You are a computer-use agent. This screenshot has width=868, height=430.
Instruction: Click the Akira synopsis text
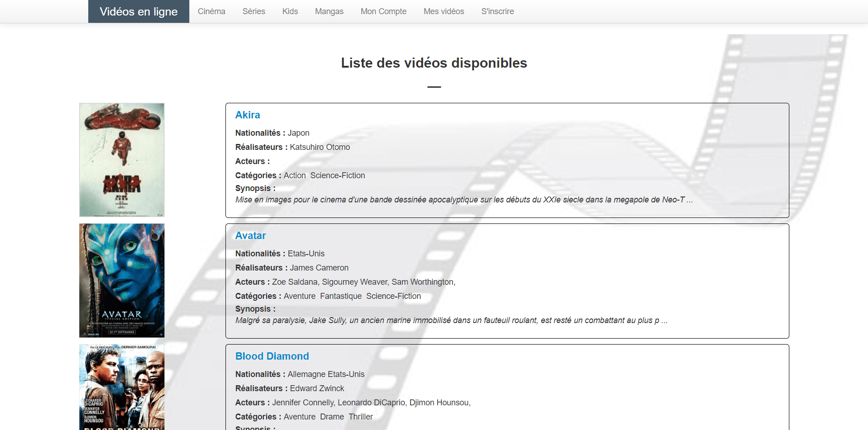463,200
